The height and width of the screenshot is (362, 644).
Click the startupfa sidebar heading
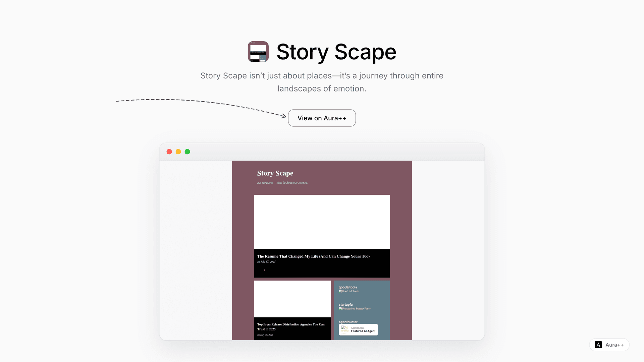click(345, 305)
